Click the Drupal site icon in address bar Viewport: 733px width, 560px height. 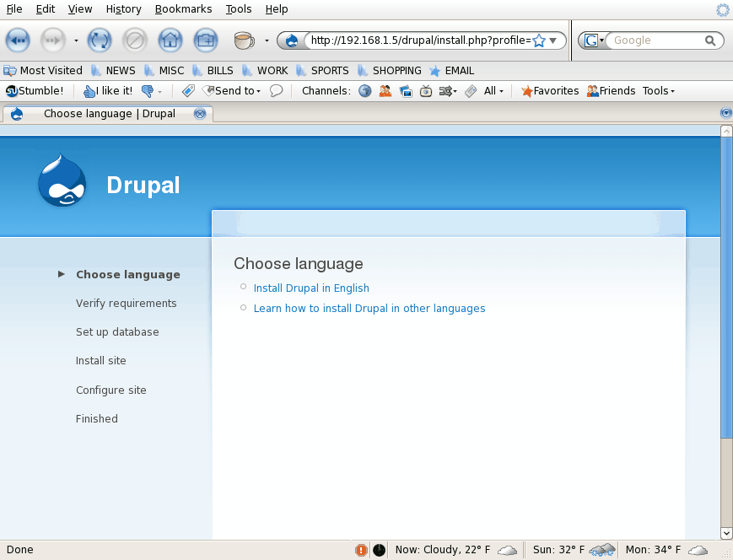point(292,40)
